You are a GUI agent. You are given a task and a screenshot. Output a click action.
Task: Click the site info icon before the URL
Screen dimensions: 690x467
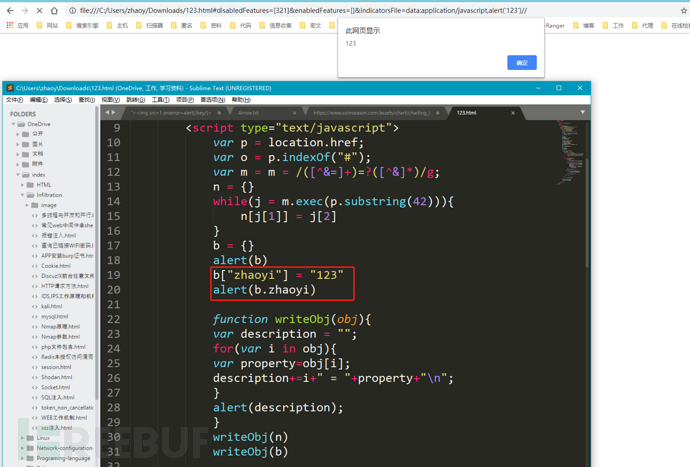[x=73, y=11]
